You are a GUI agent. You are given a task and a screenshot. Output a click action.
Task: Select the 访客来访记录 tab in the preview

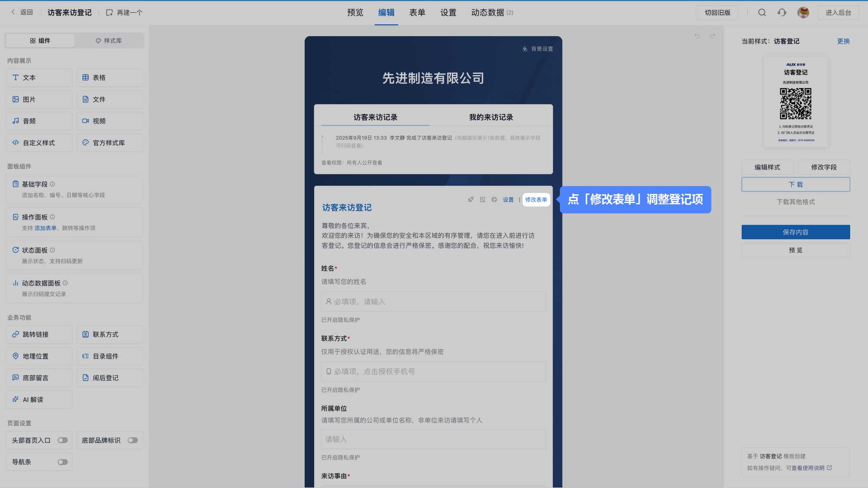tap(375, 118)
